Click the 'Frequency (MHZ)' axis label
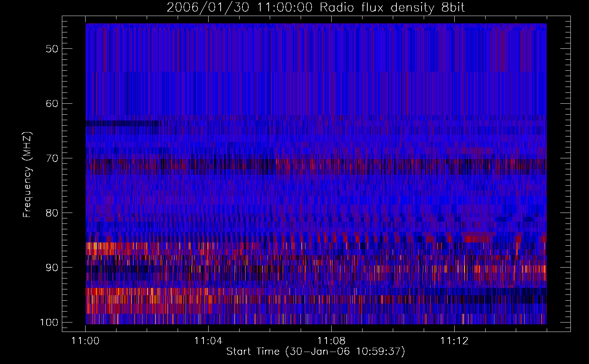The width and height of the screenshot is (589, 364). [x=27, y=174]
